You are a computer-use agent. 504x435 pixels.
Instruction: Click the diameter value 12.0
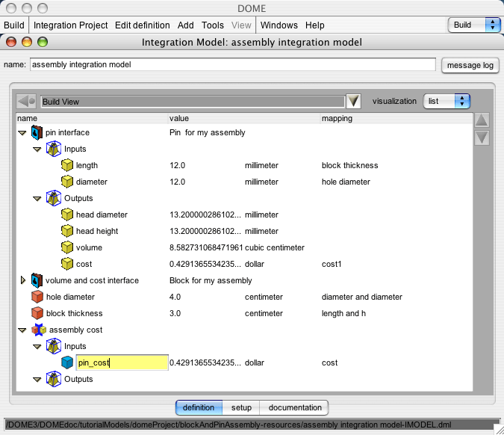click(177, 182)
